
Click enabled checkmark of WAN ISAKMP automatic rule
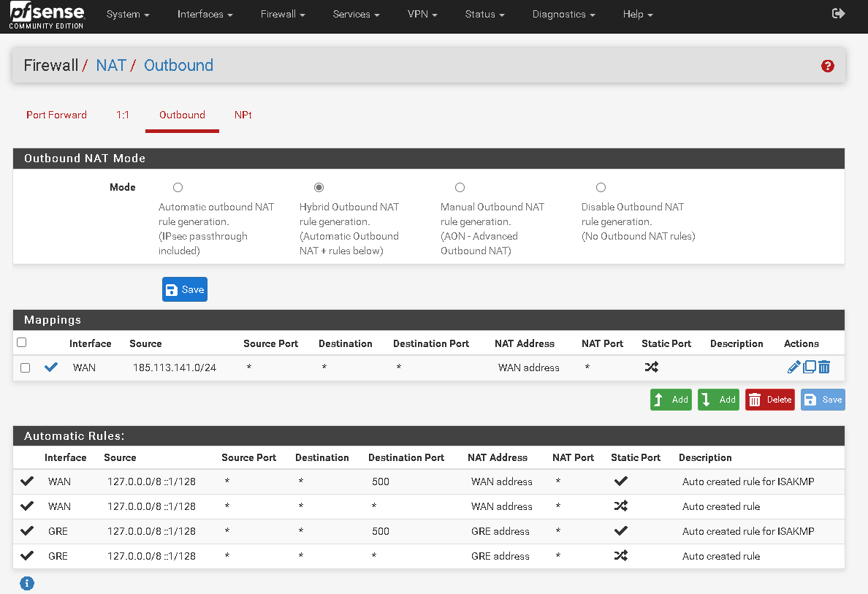point(26,481)
